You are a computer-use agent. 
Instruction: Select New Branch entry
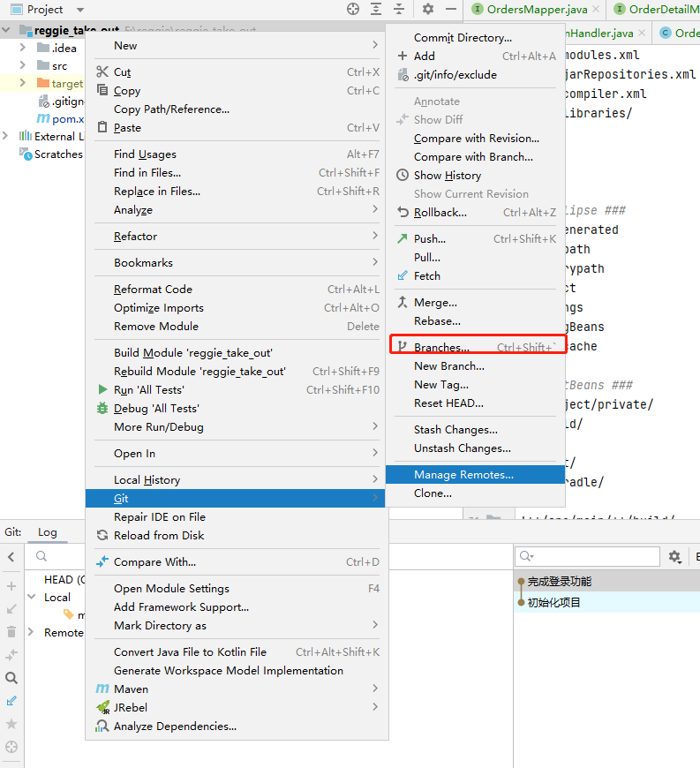[x=475, y=366]
